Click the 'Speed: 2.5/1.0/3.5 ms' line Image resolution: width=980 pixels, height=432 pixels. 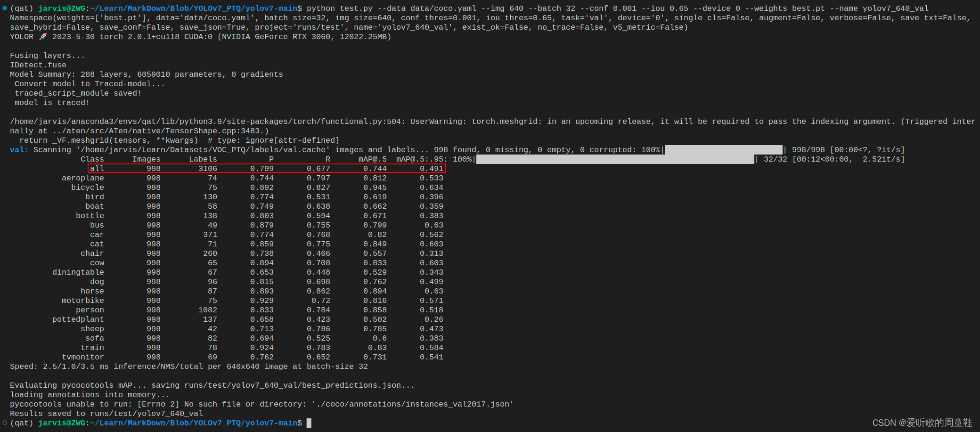[189, 367]
